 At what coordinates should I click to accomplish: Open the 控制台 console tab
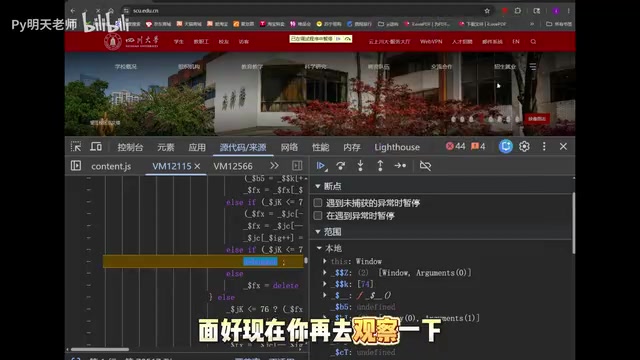click(x=130, y=147)
